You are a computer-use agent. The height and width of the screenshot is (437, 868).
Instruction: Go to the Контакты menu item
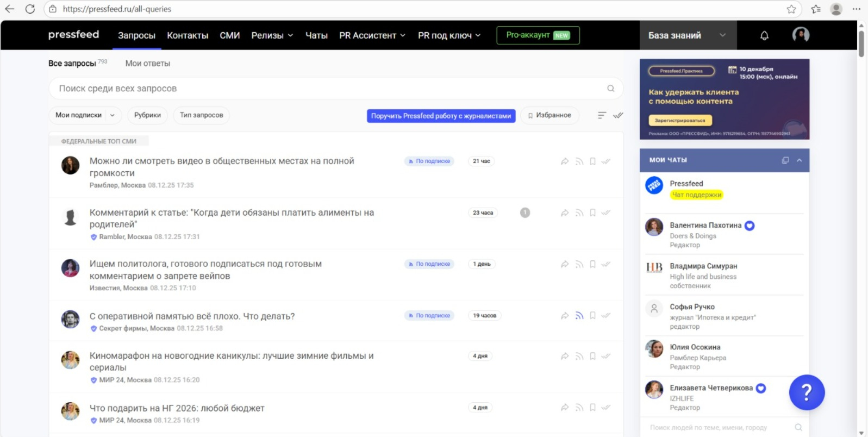click(188, 35)
